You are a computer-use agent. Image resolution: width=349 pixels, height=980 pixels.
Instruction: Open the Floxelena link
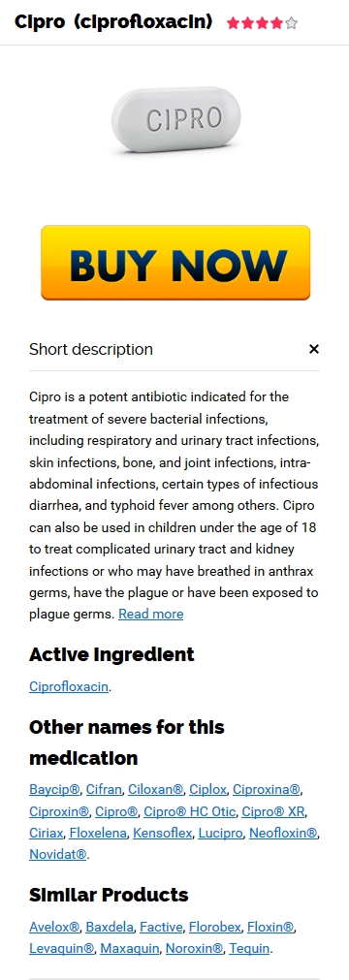98,833
